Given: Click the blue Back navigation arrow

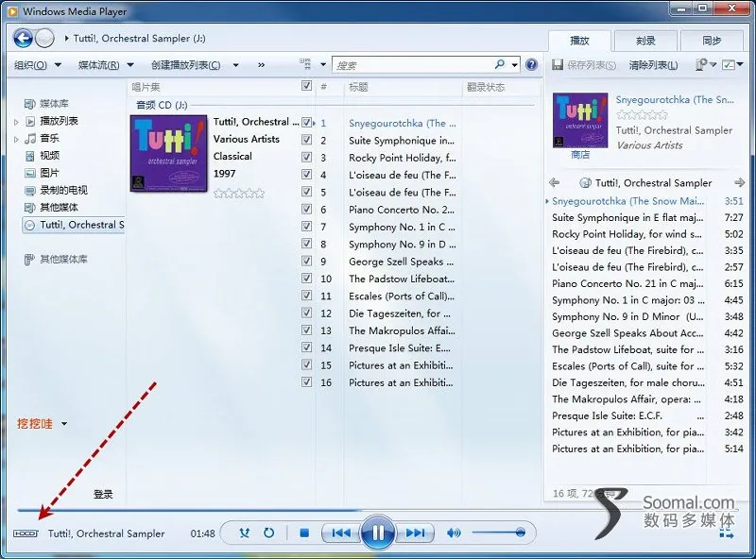Looking at the screenshot, I should (x=23, y=38).
